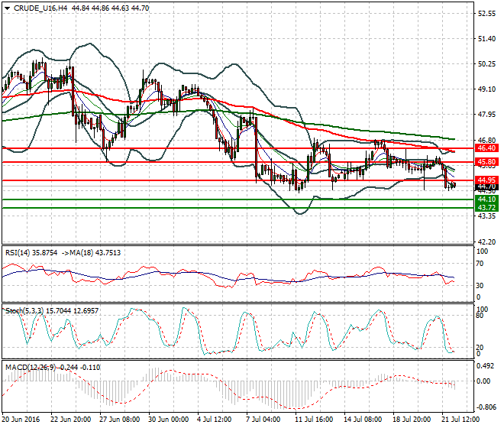Viewport: 504px width, 428px height.
Task: Select the RSI(14) 35.8754 indicator label
Action: tap(31, 253)
